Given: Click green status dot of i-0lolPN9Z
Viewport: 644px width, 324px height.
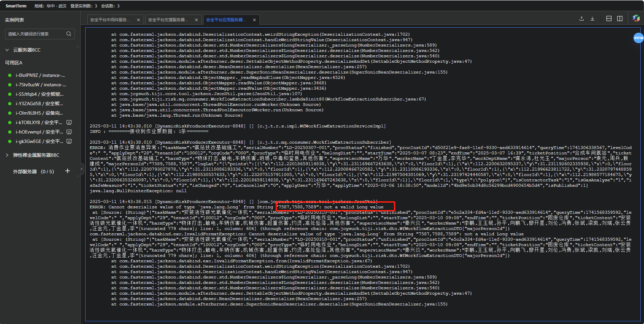Looking at the screenshot, I should (x=10, y=75).
